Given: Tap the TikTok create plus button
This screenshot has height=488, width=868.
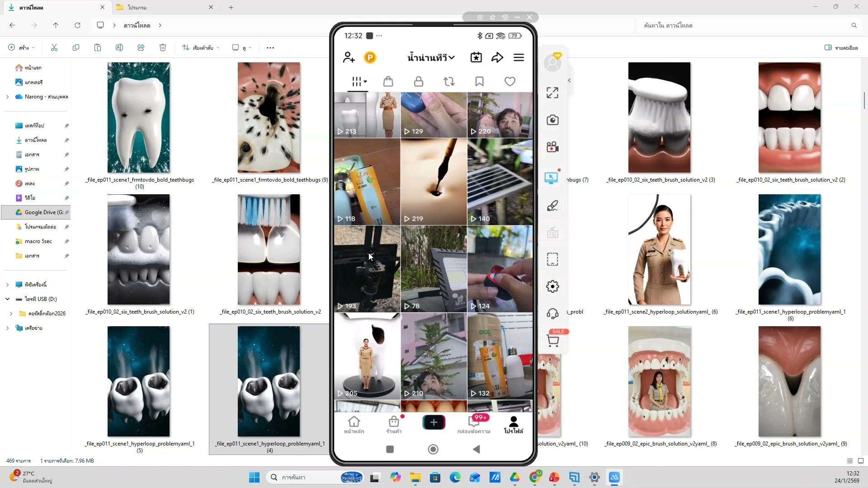Looking at the screenshot, I should point(434,422).
